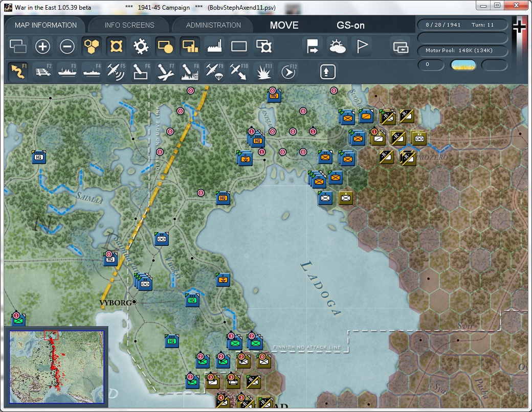Click the GS-on ground support indicator

[350, 25]
